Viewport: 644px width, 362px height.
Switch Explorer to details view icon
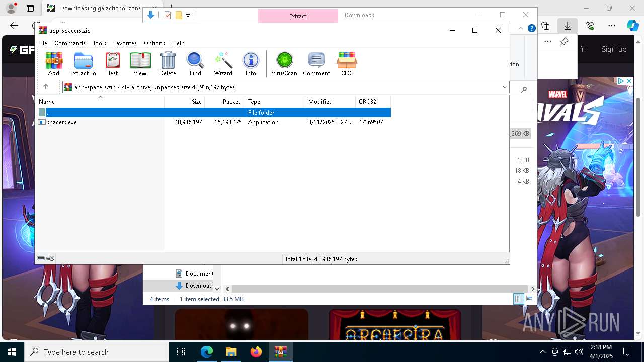[519, 299]
